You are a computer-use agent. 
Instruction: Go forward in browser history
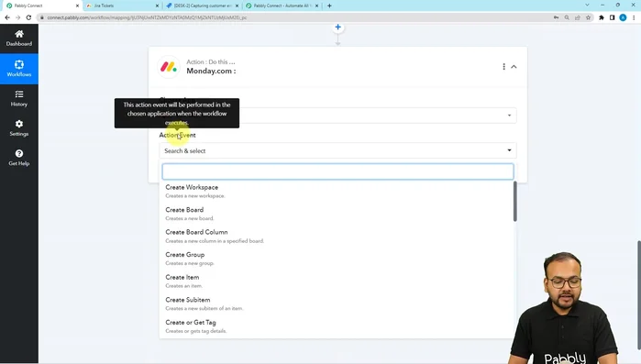tap(17, 17)
